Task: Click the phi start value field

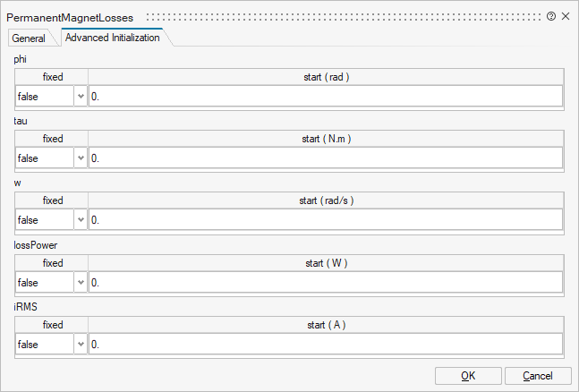Action: 326,97
